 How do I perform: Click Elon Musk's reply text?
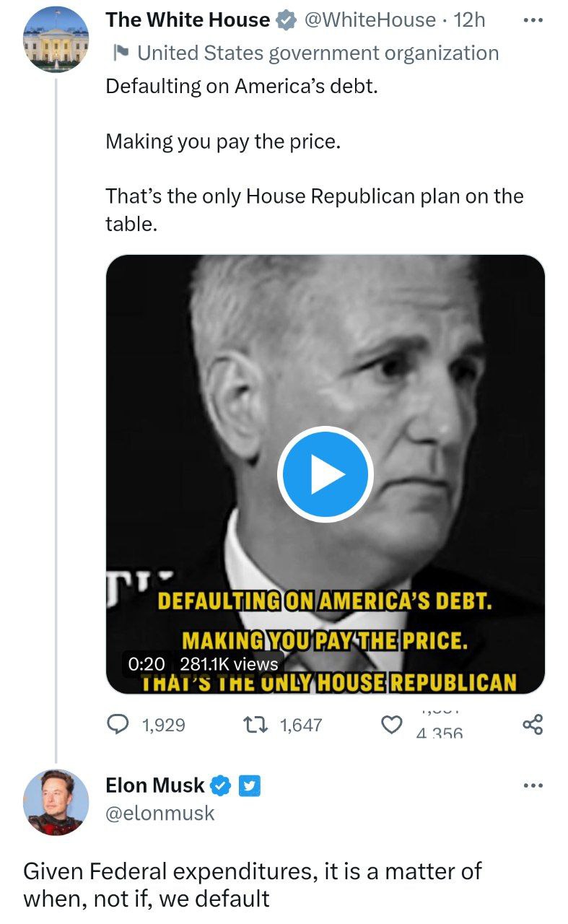coord(253,884)
